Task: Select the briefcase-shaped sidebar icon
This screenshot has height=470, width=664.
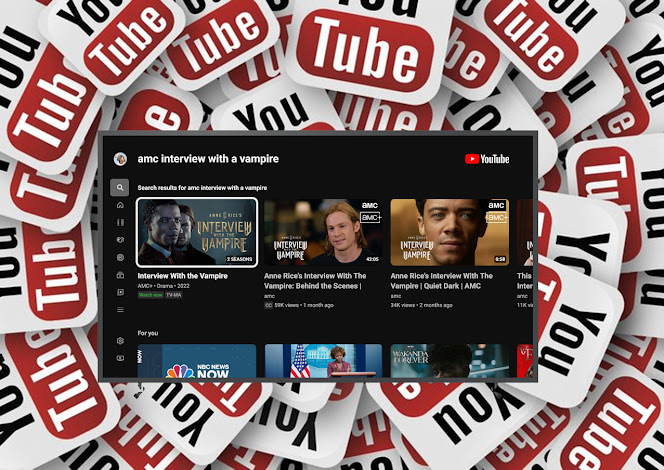Action: click(x=120, y=275)
